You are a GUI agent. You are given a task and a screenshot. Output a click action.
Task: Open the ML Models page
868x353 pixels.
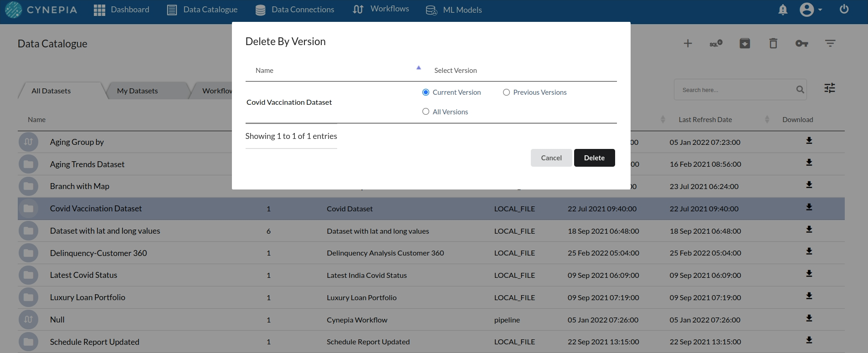point(454,10)
